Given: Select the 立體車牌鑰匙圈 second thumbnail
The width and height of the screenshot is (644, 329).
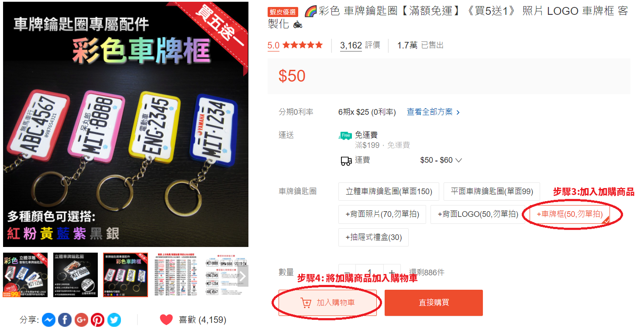Looking at the screenshot, I should (76, 275).
